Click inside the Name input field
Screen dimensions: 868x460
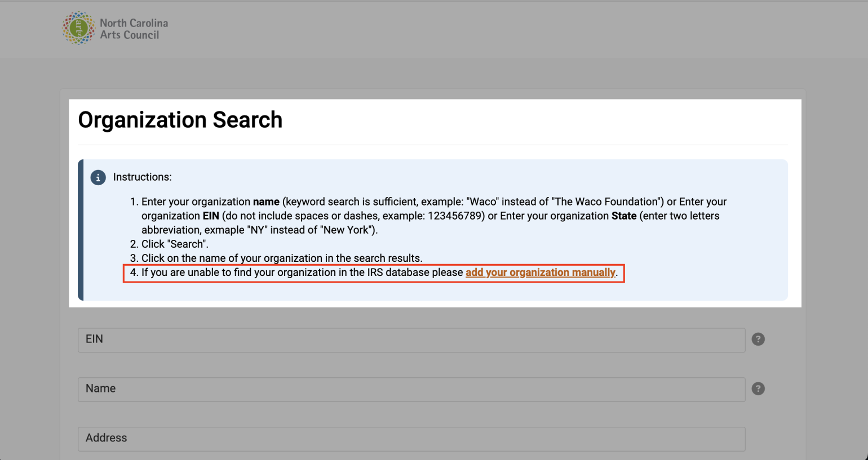(x=411, y=389)
